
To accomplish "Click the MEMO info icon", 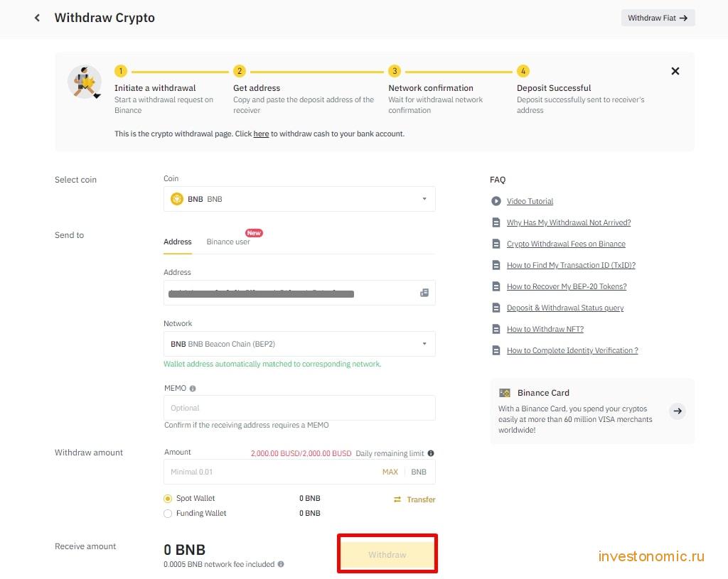I will [x=193, y=389].
